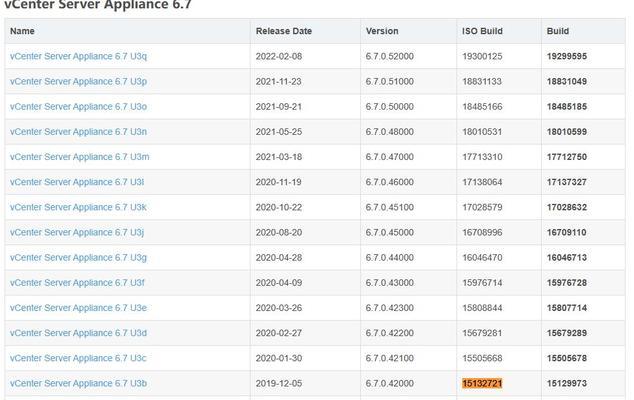Click the Name column header

point(22,31)
